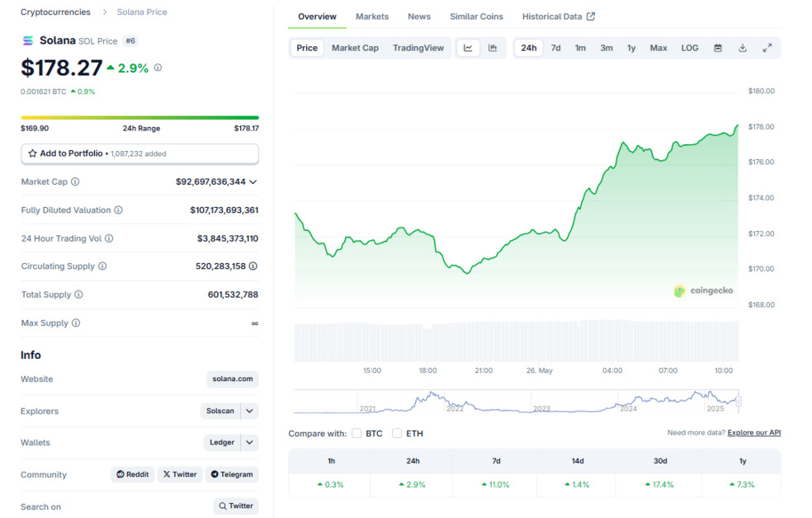Switch to line chart icon
Screen dimensions: 812x518
(468, 48)
